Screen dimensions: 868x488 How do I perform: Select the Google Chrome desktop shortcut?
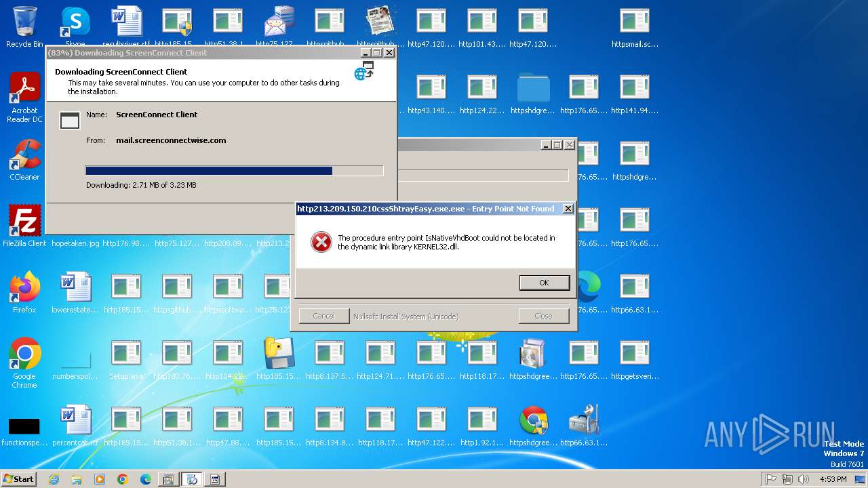[24, 363]
